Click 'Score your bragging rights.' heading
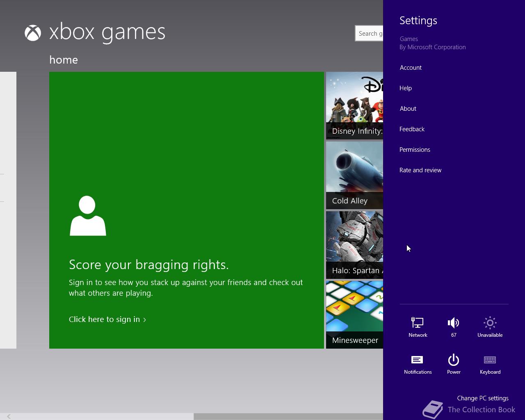The image size is (525, 420). (x=149, y=265)
